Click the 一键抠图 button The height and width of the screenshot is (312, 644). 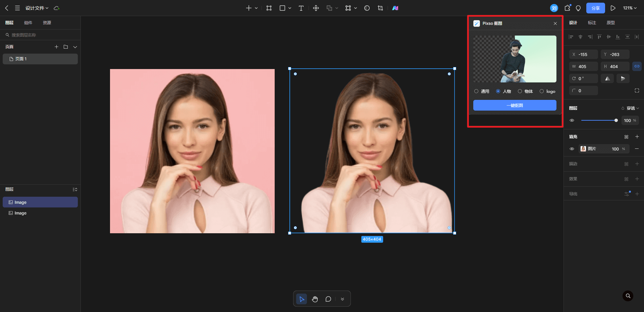click(x=515, y=105)
